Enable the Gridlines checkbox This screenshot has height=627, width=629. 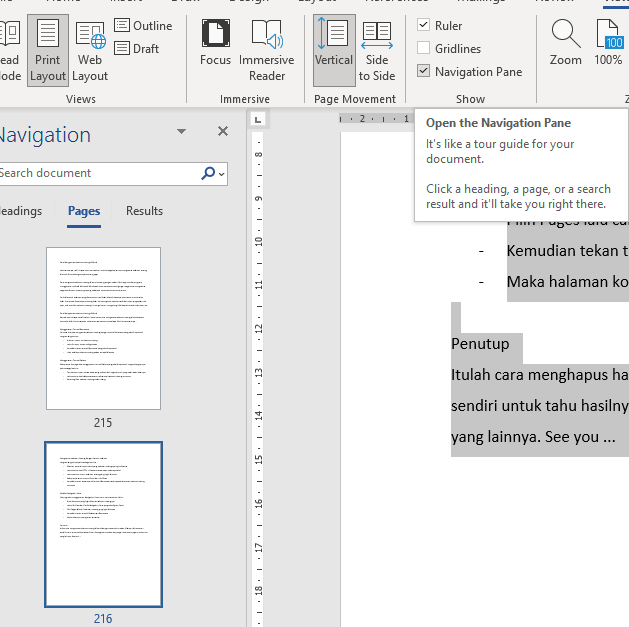tap(424, 48)
